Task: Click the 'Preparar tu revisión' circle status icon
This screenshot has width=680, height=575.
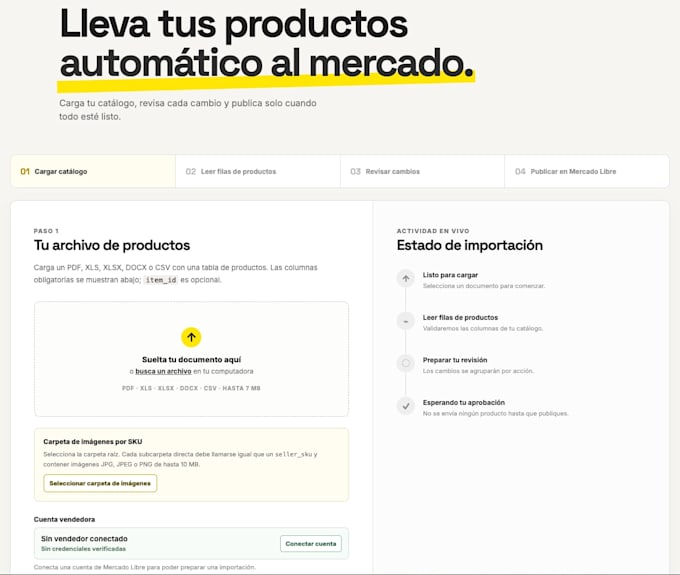Action: click(406, 363)
